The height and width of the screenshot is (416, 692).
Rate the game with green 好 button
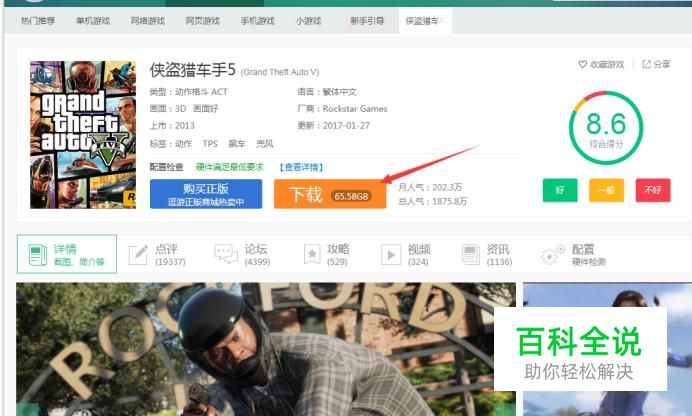pyautogui.click(x=560, y=190)
